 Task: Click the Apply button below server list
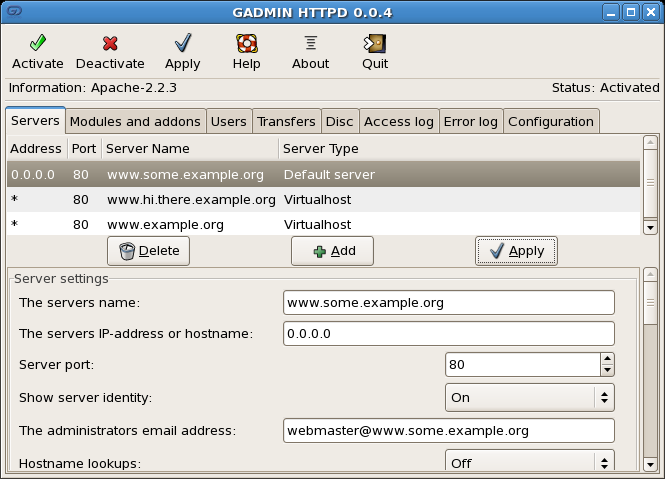point(515,251)
